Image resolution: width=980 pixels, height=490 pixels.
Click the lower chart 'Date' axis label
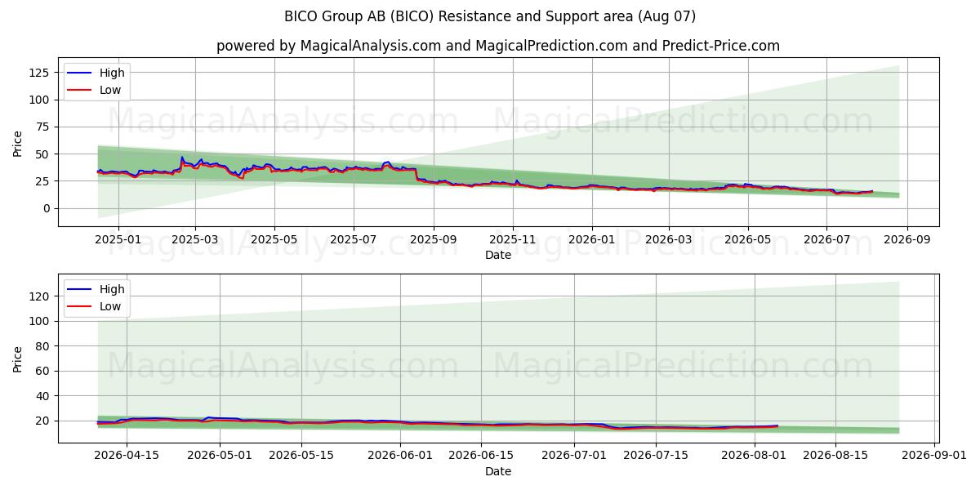click(498, 471)
